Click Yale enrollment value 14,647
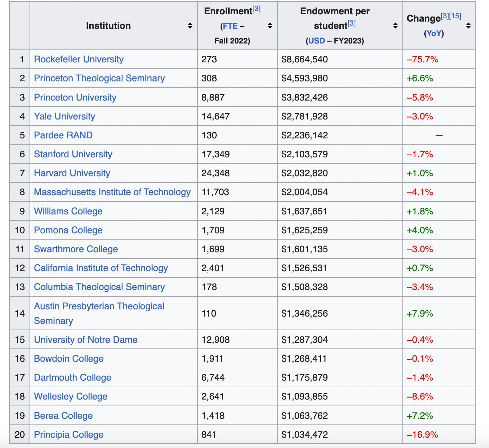The image size is (489, 448). point(216,116)
